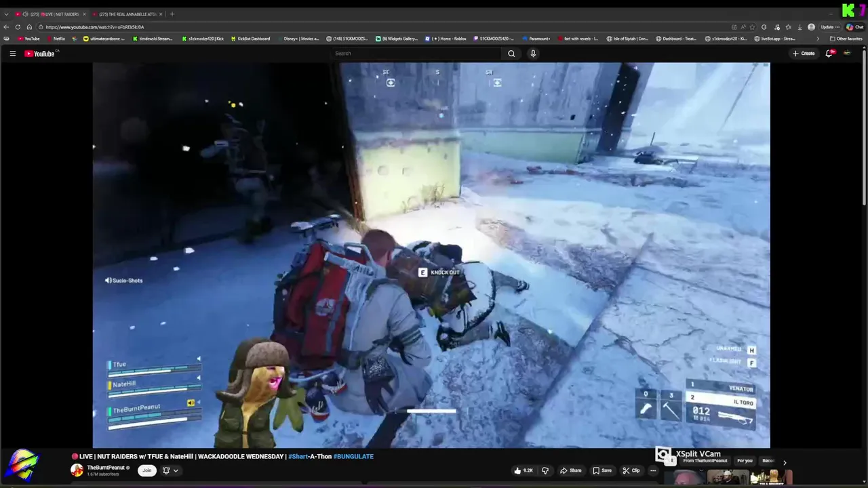Screen dimensions: 868x488
Task: Favorite this page with the star icon
Action: pos(753,27)
